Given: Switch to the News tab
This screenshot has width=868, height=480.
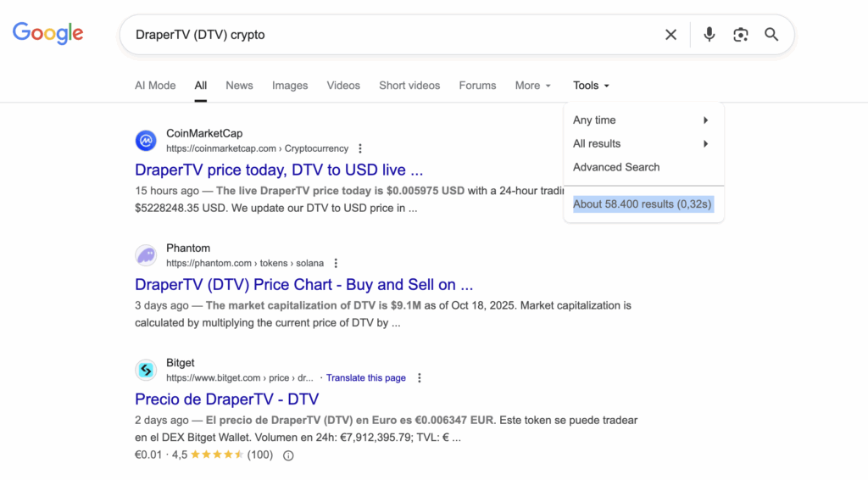Looking at the screenshot, I should tap(239, 86).
